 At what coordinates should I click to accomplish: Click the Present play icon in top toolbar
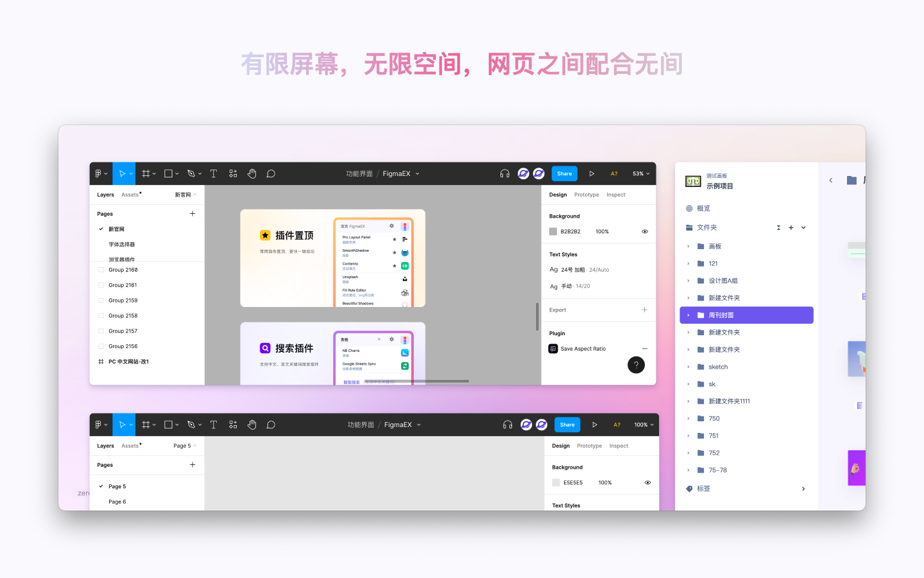[x=592, y=173]
